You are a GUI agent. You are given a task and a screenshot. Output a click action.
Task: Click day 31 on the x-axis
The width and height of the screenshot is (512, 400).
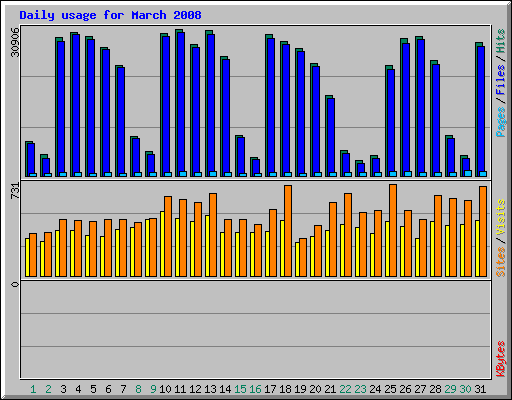(480, 389)
